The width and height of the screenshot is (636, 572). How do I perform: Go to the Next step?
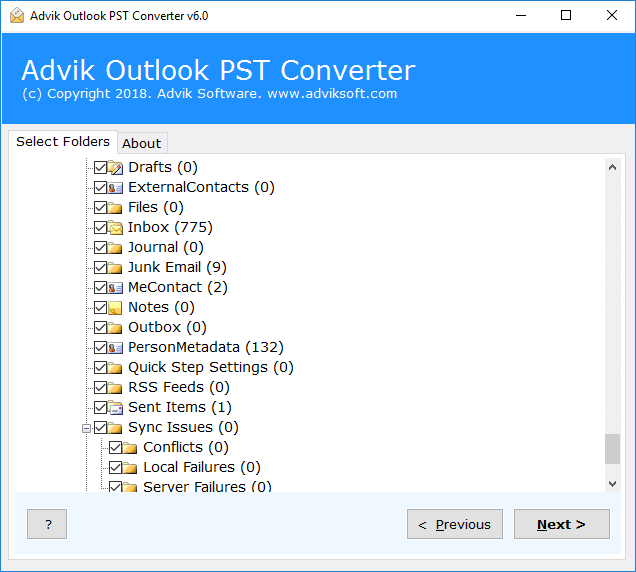(562, 524)
